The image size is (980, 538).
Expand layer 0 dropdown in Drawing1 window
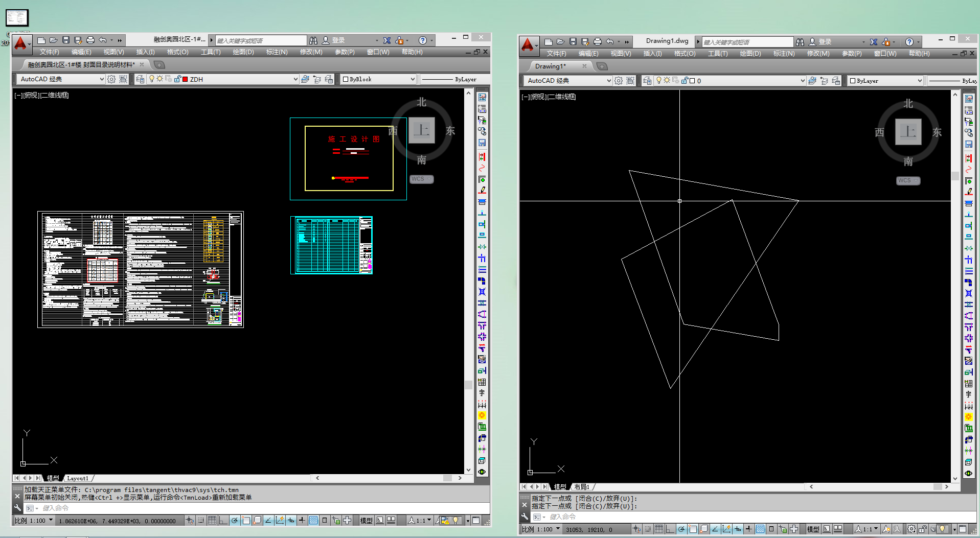click(x=803, y=81)
